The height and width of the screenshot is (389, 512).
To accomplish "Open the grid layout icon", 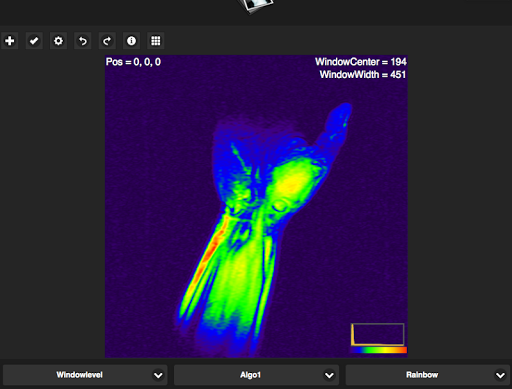I will point(156,41).
